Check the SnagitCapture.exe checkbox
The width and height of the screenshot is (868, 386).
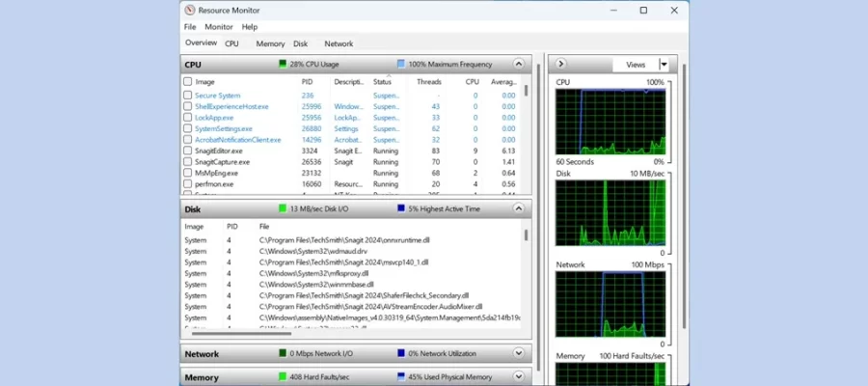pyautogui.click(x=188, y=162)
